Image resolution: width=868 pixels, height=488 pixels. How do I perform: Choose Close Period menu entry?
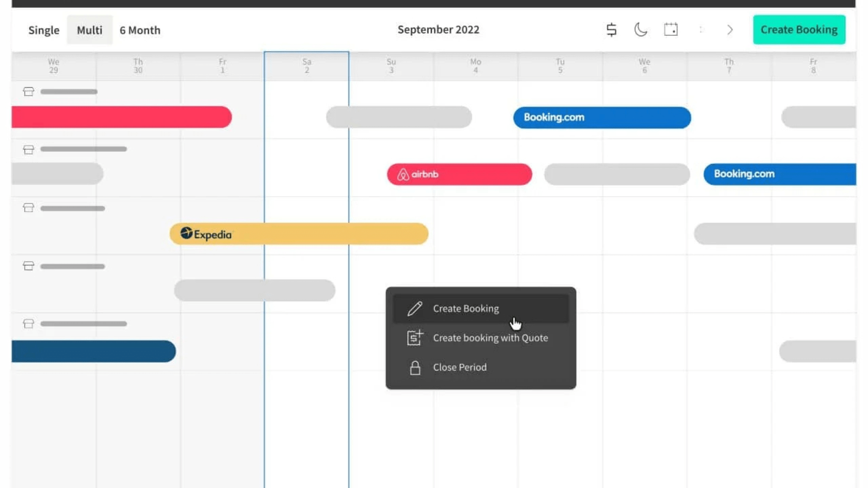click(460, 367)
